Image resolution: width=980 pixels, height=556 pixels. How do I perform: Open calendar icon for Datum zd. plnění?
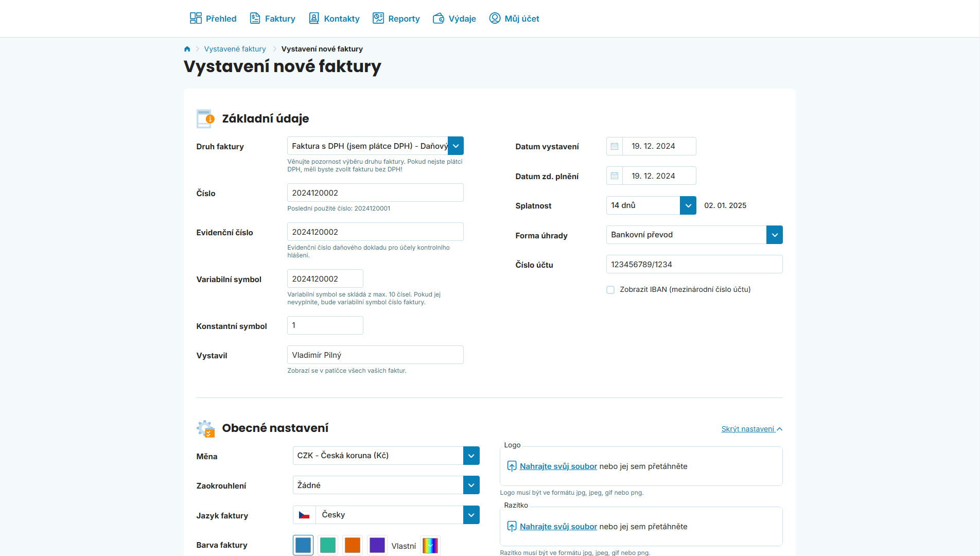pos(615,176)
